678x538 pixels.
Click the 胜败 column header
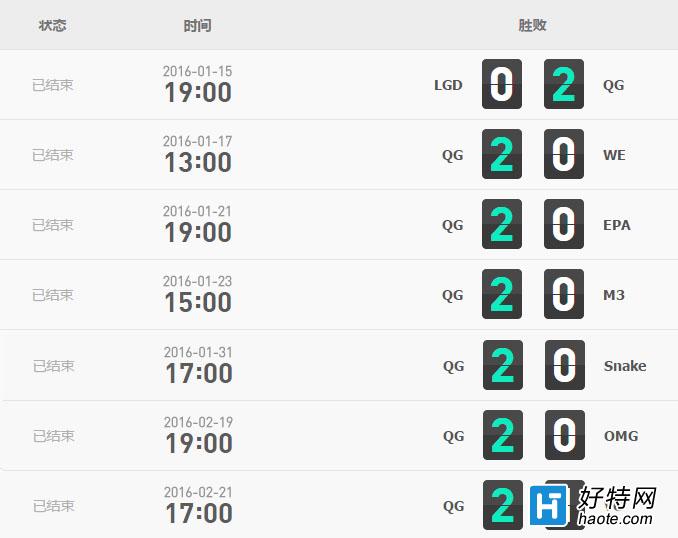[x=532, y=25]
